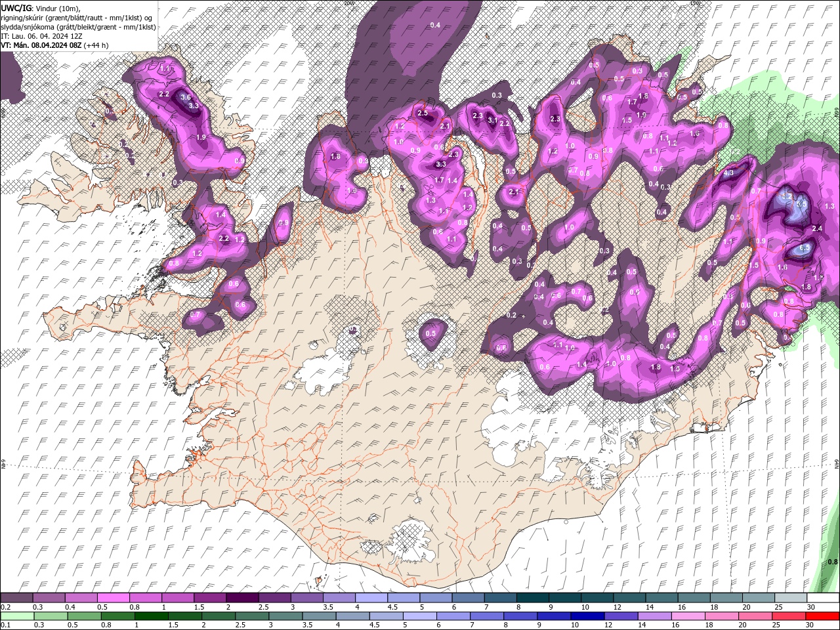Select the darkest purple snow swatch at 2
840x630 pixels.
click(242, 598)
